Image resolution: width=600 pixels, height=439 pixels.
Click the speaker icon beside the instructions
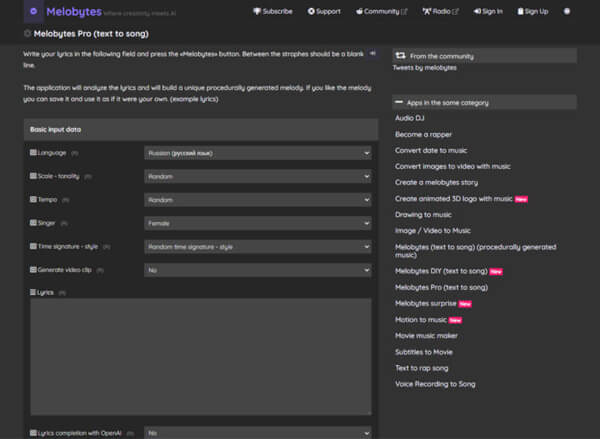pos(373,53)
